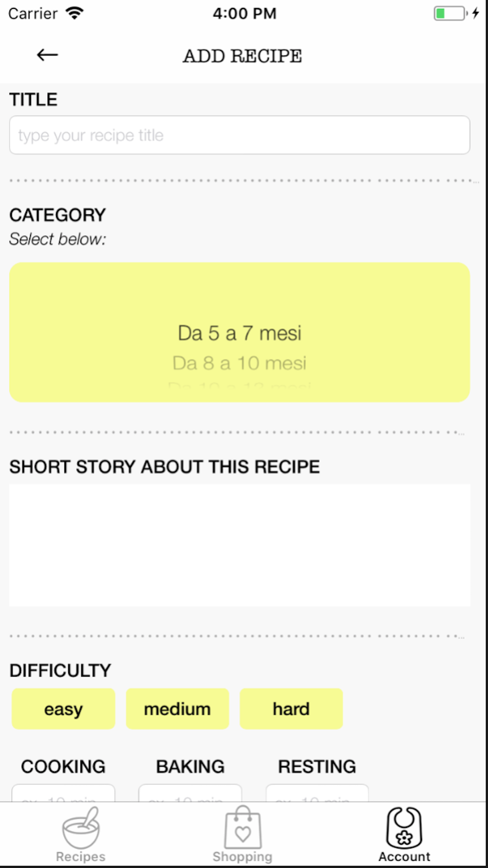Select the hard difficulty option
Screen dimensions: 488x868
click(x=291, y=709)
